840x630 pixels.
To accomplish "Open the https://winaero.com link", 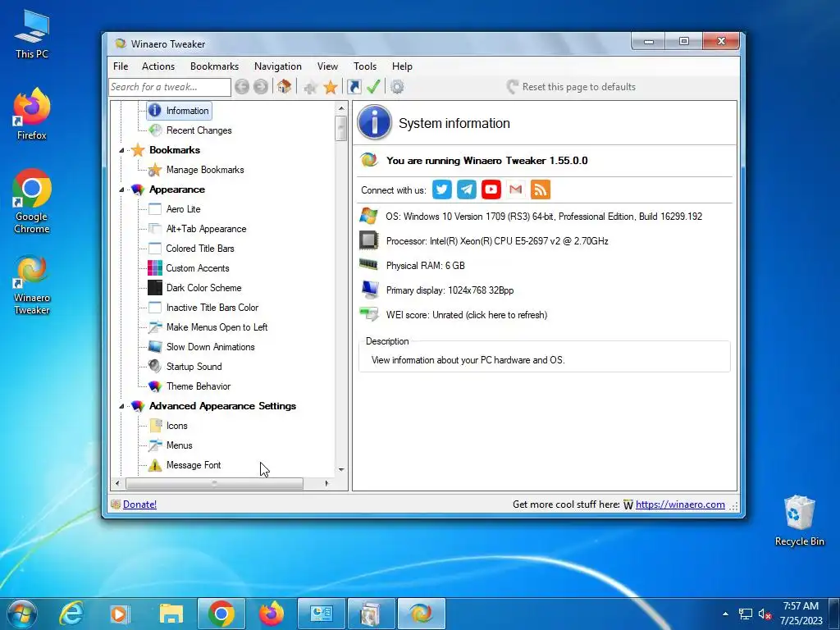I will pos(680,504).
